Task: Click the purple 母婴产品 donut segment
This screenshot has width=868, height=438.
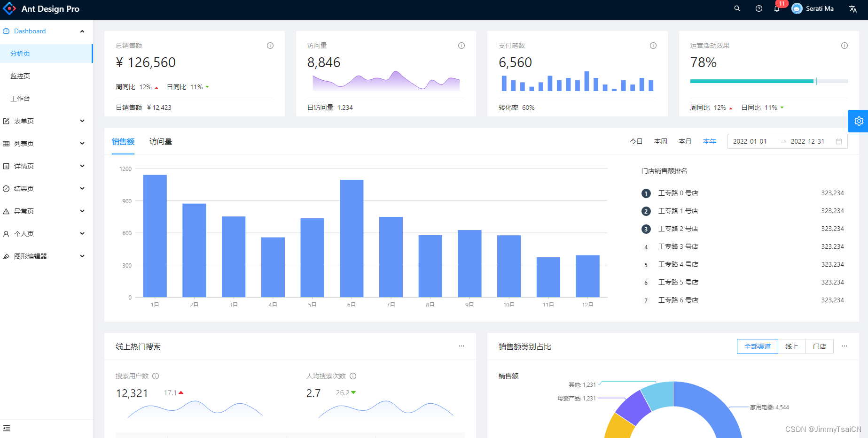Action: click(x=633, y=407)
